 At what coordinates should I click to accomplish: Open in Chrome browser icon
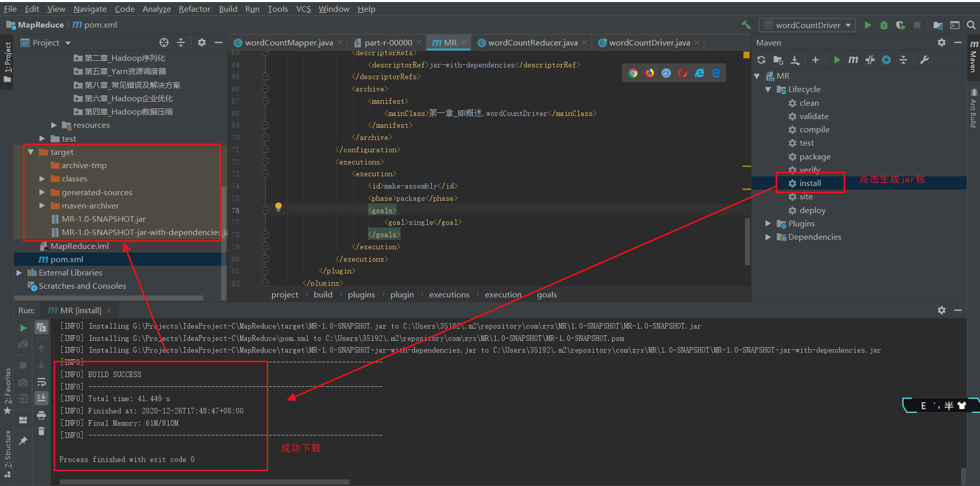click(633, 73)
